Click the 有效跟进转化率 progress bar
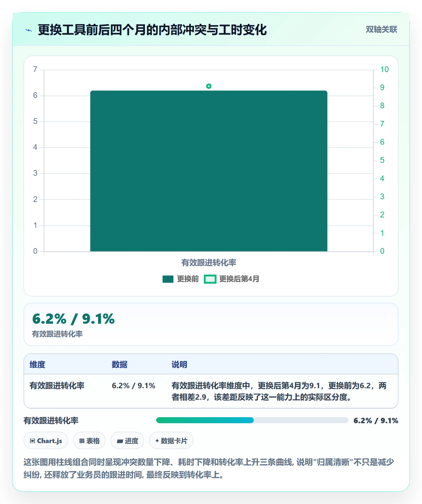The width and height of the screenshot is (422, 504). [x=252, y=420]
